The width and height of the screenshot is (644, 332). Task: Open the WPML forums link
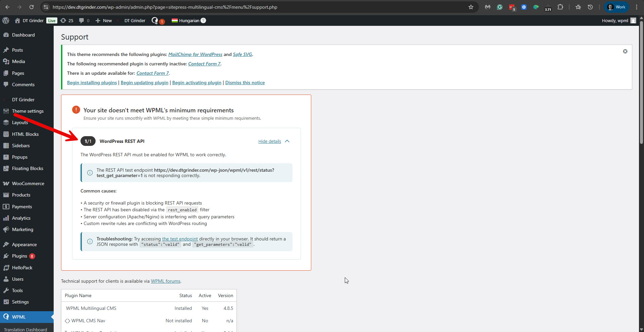point(165,281)
